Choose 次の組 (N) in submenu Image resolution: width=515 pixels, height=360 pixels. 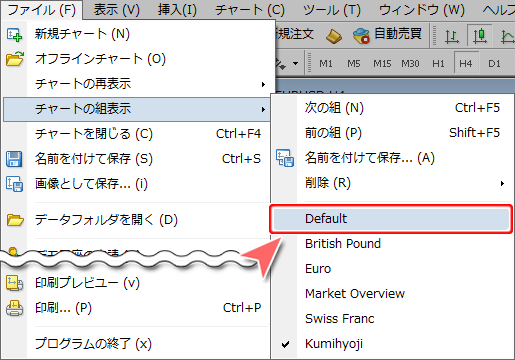click(x=392, y=108)
